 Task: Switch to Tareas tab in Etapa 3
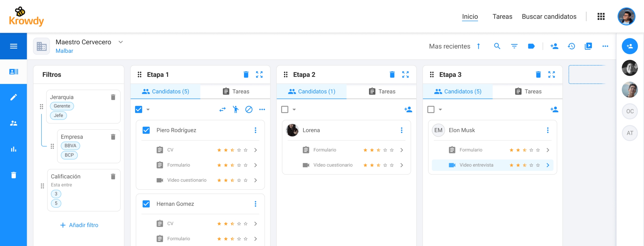(x=528, y=91)
